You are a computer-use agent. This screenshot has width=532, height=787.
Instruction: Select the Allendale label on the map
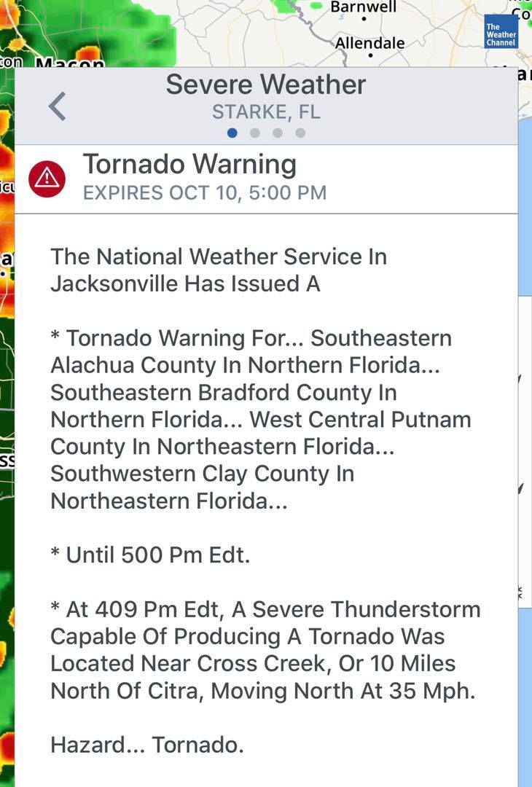[370, 43]
